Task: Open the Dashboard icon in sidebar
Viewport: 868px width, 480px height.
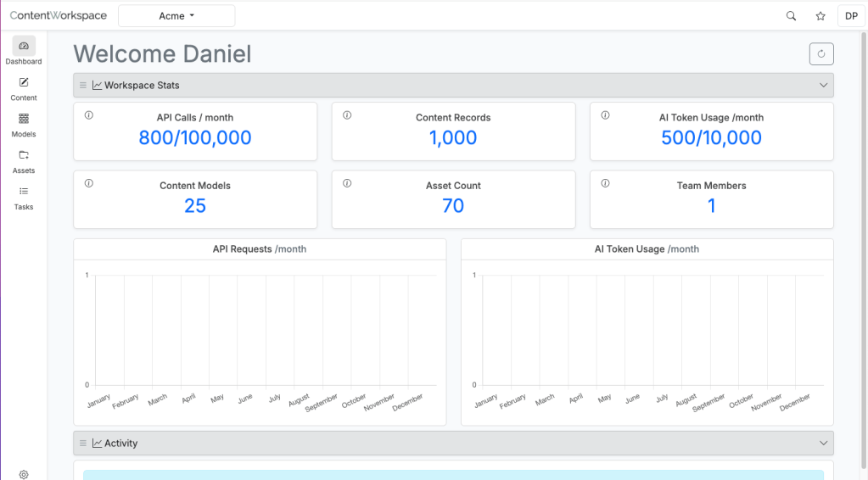Action: pyautogui.click(x=24, y=47)
